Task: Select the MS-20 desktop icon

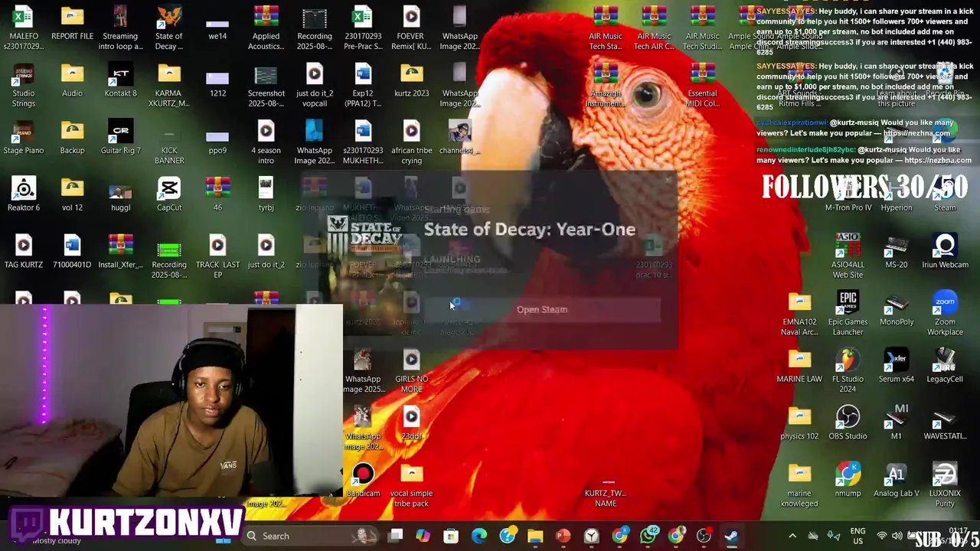Action: point(897,252)
